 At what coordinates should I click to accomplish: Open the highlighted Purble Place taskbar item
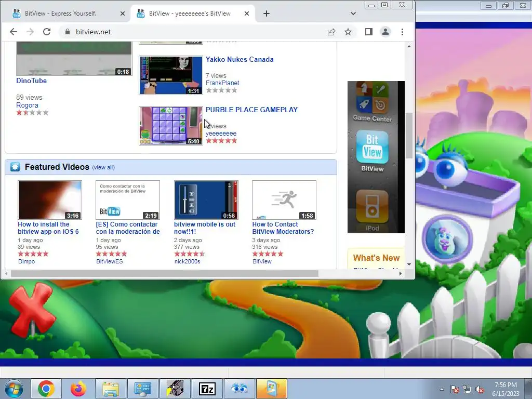[x=271, y=389]
